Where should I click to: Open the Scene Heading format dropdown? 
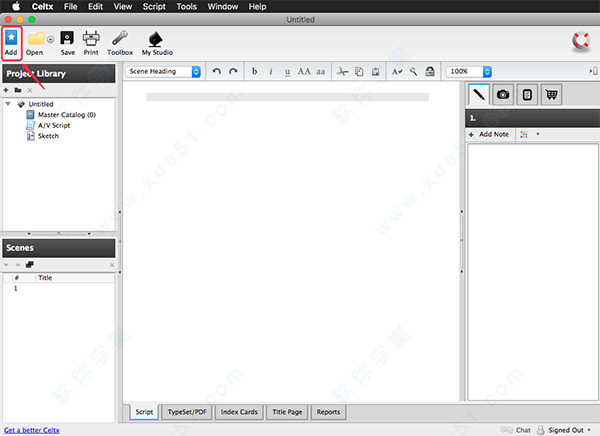[x=163, y=72]
